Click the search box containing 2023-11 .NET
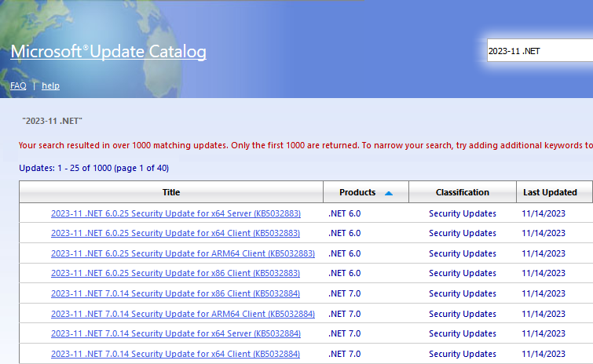 point(538,51)
